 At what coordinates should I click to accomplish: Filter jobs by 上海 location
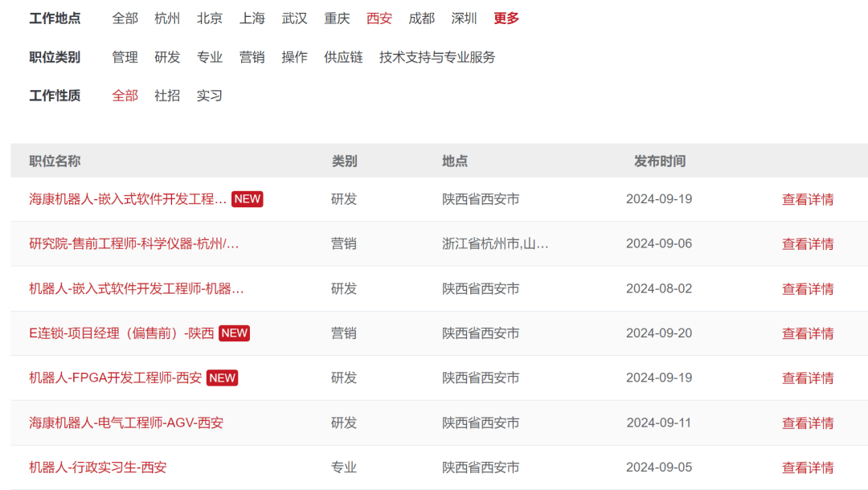click(252, 18)
